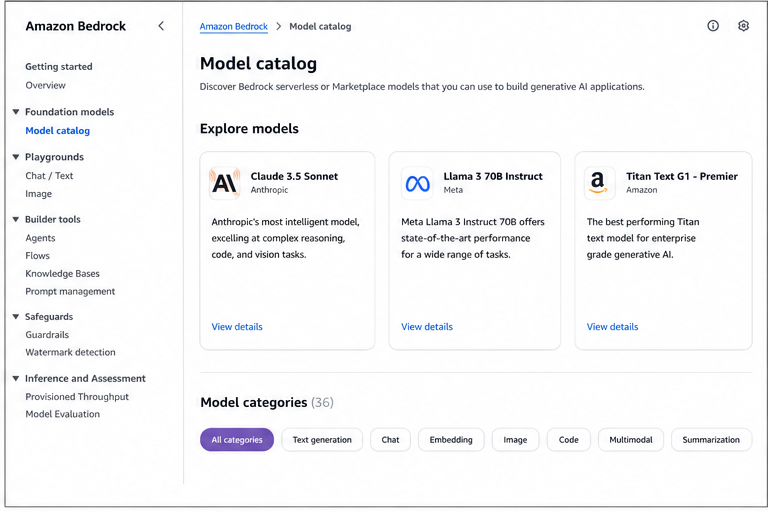Collapse the Playgrounds section
This screenshot has height=512, width=768.
click(x=16, y=157)
